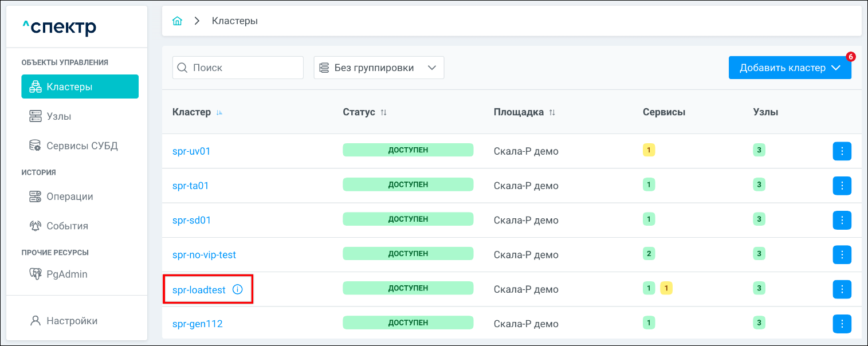
Task: Click the home icon in breadcrumb
Action: (x=178, y=21)
